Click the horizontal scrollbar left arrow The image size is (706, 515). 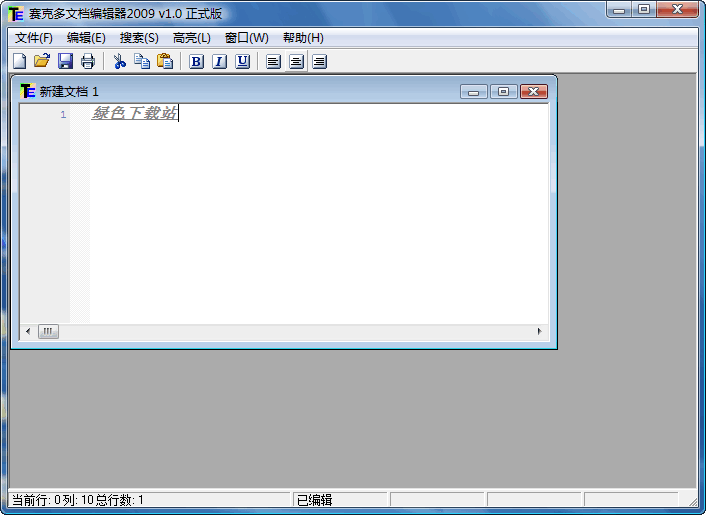pyautogui.click(x=28, y=332)
